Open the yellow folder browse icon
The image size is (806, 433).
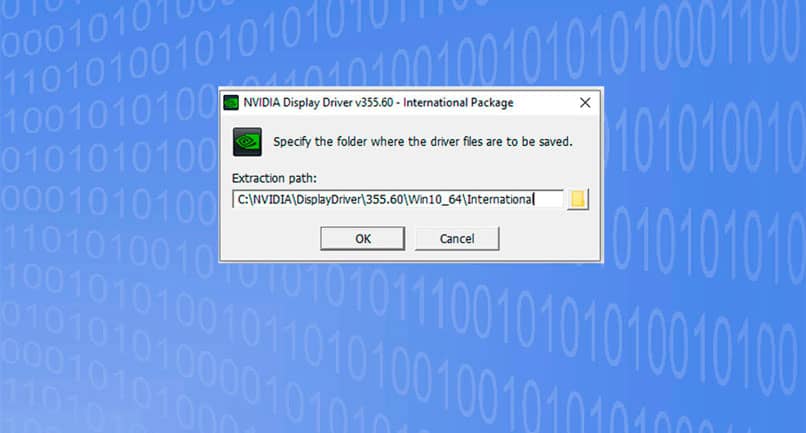(578, 200)
